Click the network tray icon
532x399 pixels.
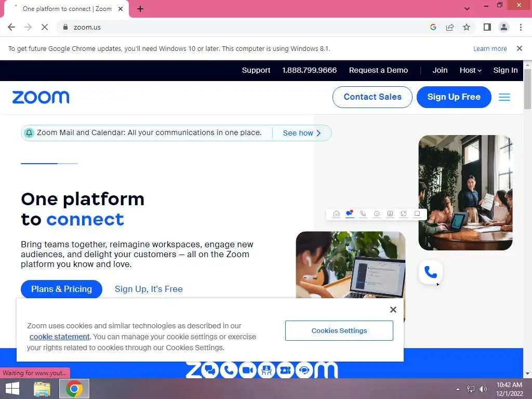coord(471,389)
